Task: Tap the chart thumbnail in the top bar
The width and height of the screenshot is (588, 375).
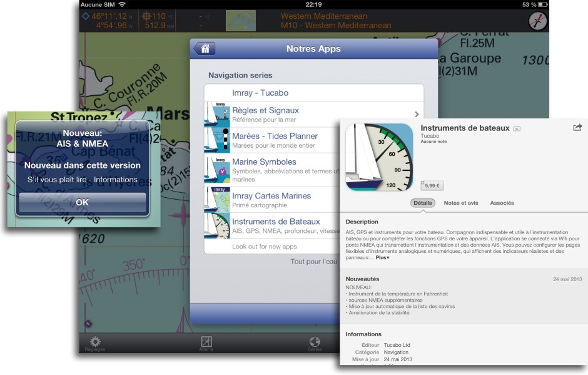Action: tap(241, 21)
